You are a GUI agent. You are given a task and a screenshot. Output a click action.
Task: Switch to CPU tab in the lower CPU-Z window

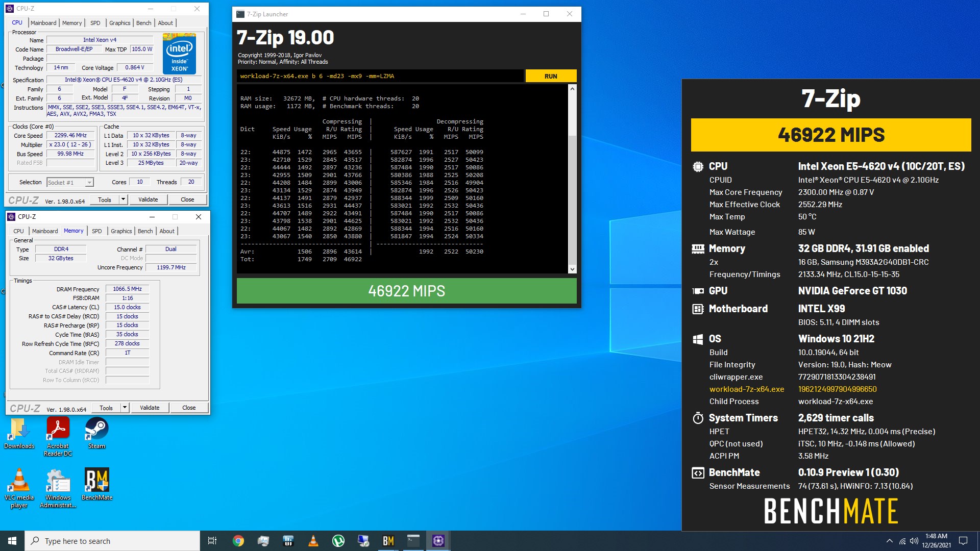coord(18,231)
